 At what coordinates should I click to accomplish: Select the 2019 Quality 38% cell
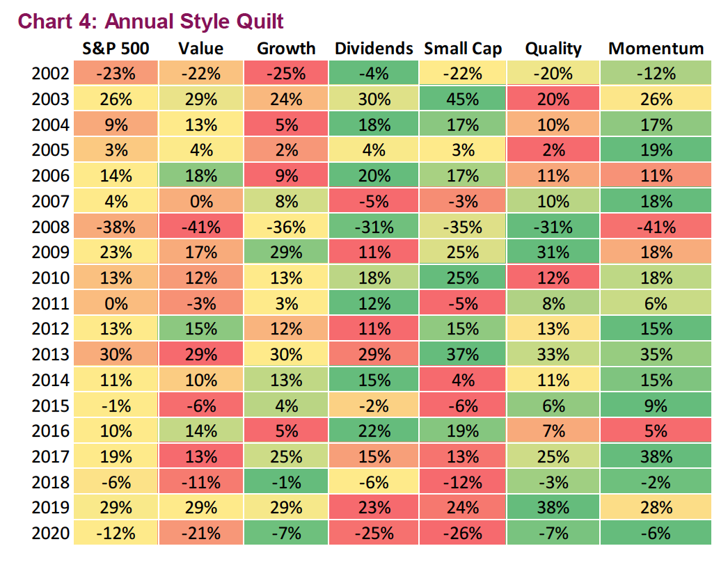click(553, 507)
